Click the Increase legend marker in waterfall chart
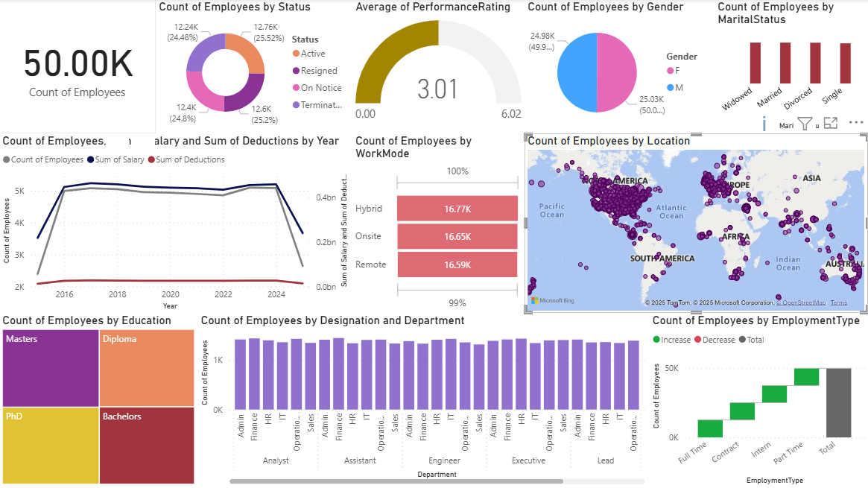 point(656,340)
